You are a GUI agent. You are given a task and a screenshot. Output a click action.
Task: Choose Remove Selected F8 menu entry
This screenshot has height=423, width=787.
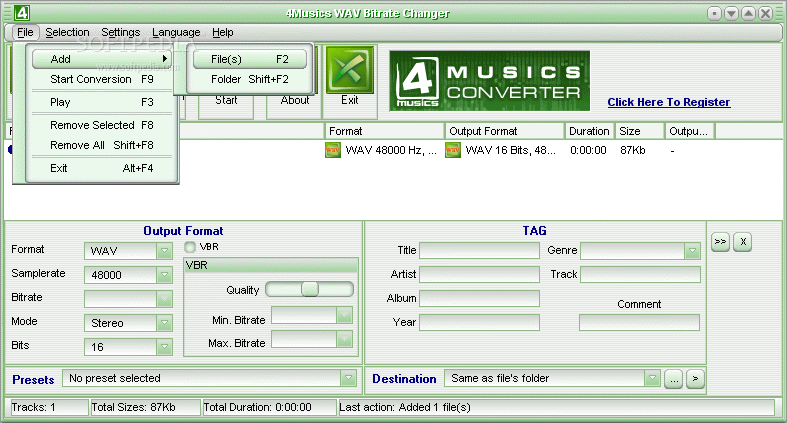point(102,125)
